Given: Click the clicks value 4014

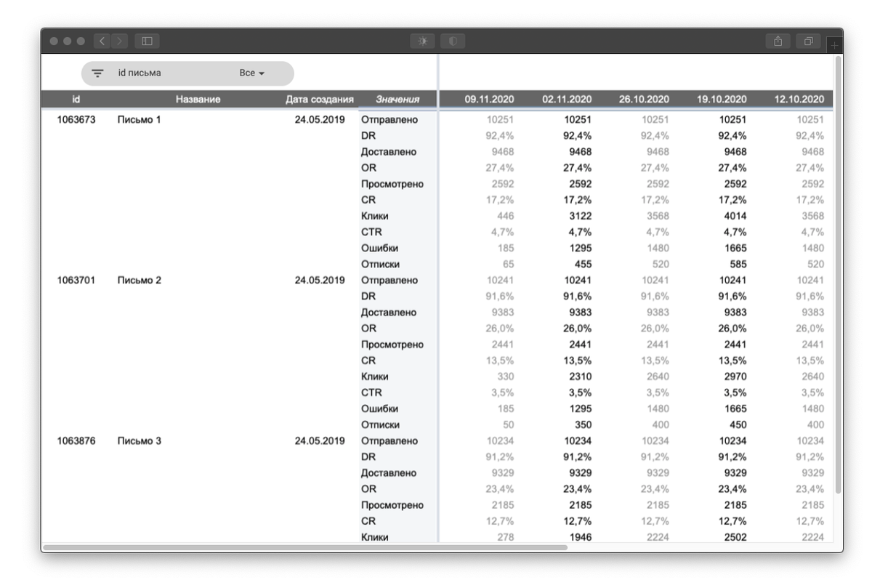Looking at the screenshot, I should pyautogui.click(x=734, y=216).
